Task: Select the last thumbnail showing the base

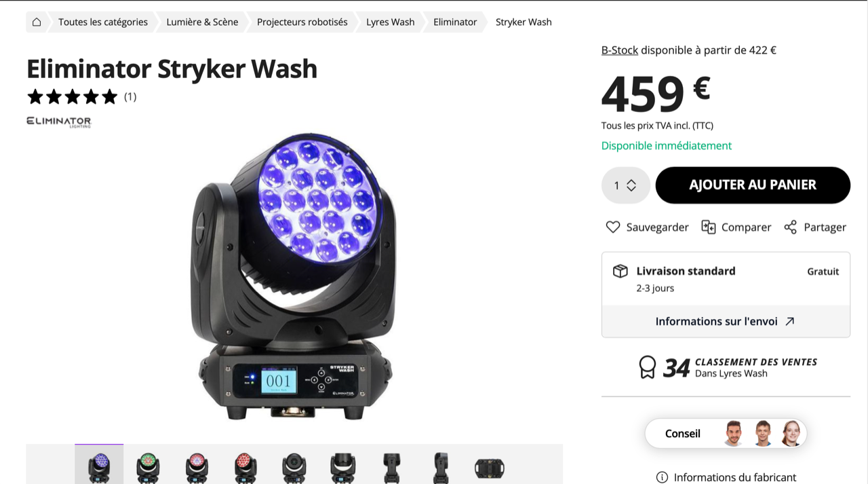Action: [x=490, y=466]
